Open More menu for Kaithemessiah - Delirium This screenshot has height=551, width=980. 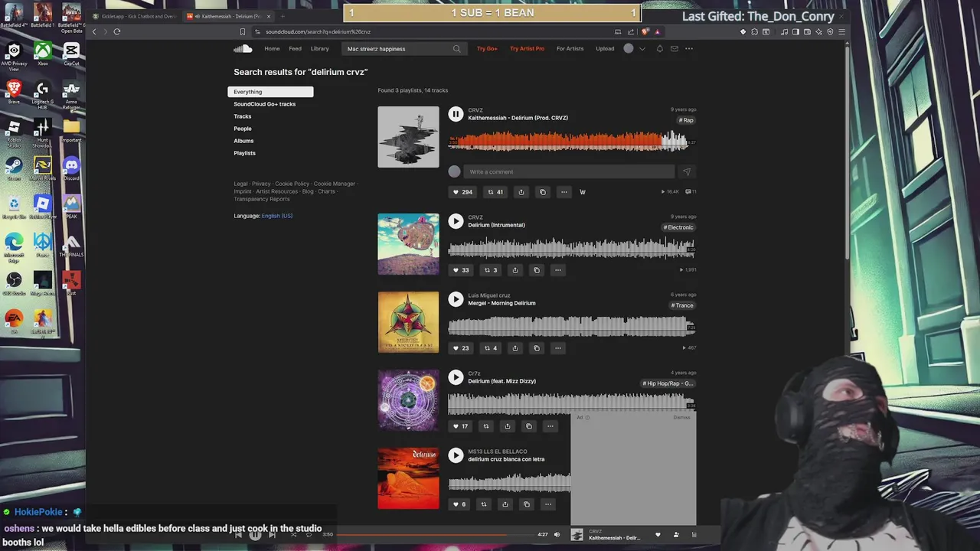(x=564, y=192)
